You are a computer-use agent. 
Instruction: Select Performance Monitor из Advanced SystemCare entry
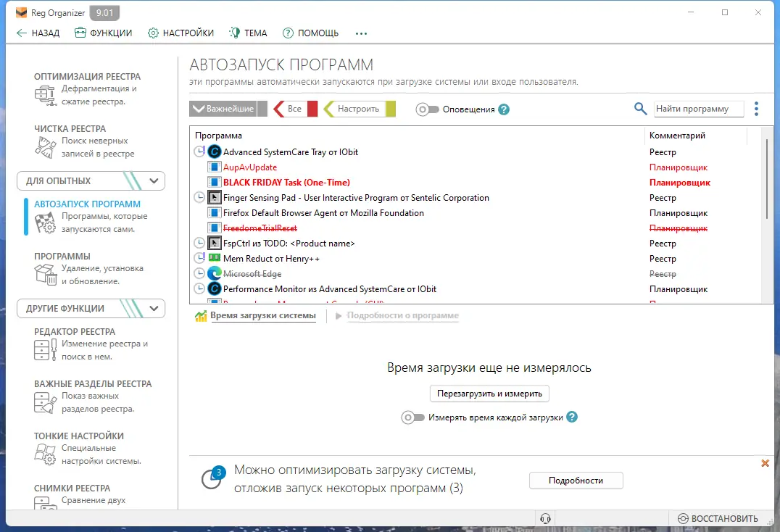(329, 289)
